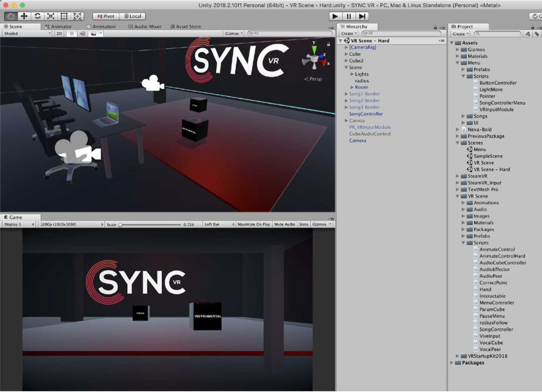Click the Gizmos folder icon in Project
The width and height of the screenshot is (542, 392).
click(x=464, y=50)
